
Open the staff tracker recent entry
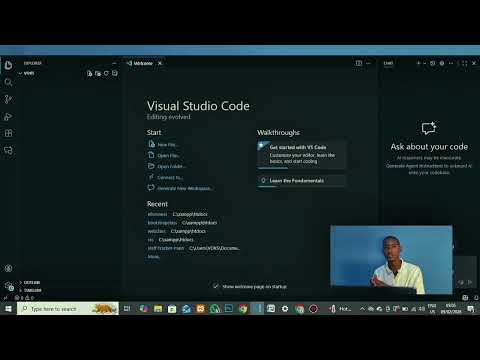166,248
